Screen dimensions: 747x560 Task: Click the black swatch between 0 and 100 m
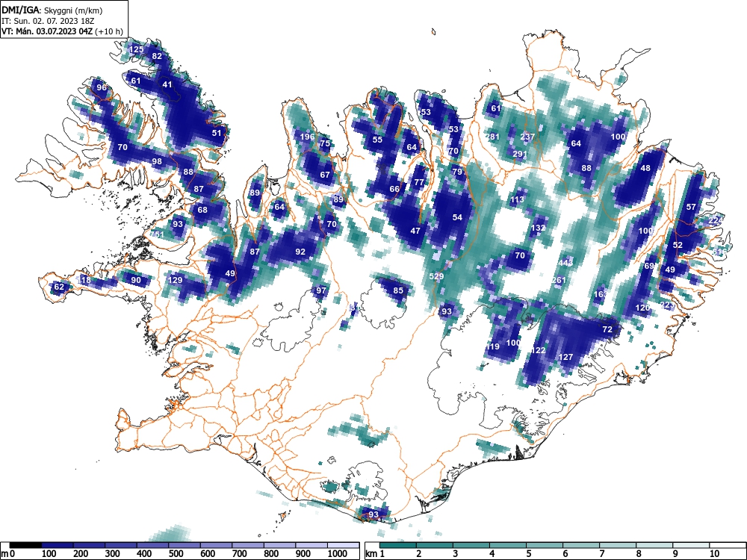26,544
